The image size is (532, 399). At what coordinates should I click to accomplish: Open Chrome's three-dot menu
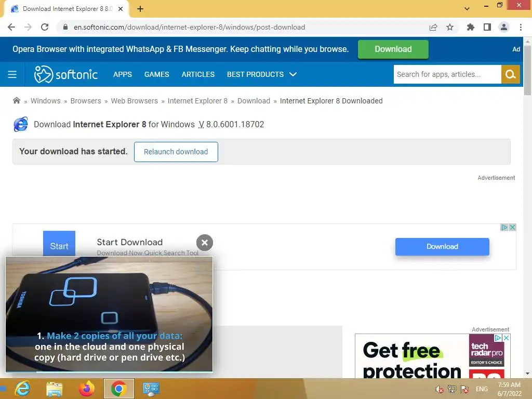521,27
